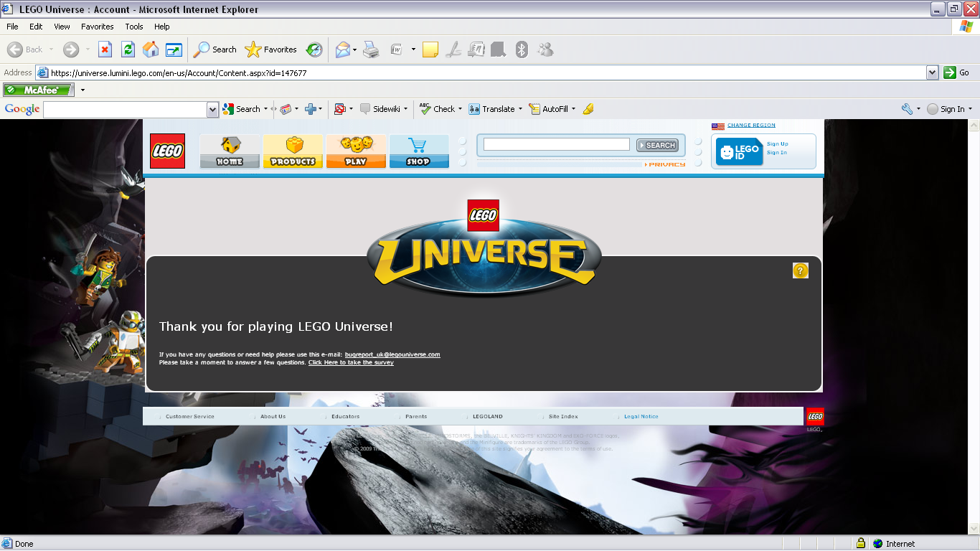The height and width of the screenshot is (551, 980).
Task: Go to the browser Home page icon
Action: pyautogui.click(x=151, y=50)
